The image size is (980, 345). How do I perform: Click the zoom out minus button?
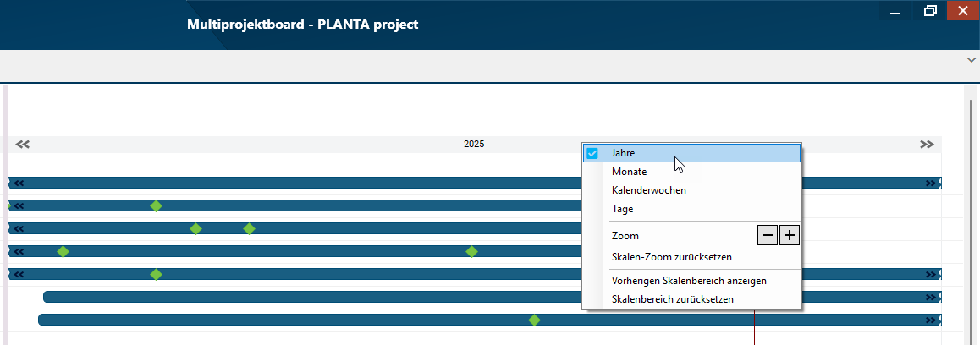click(x=767, y=235)
